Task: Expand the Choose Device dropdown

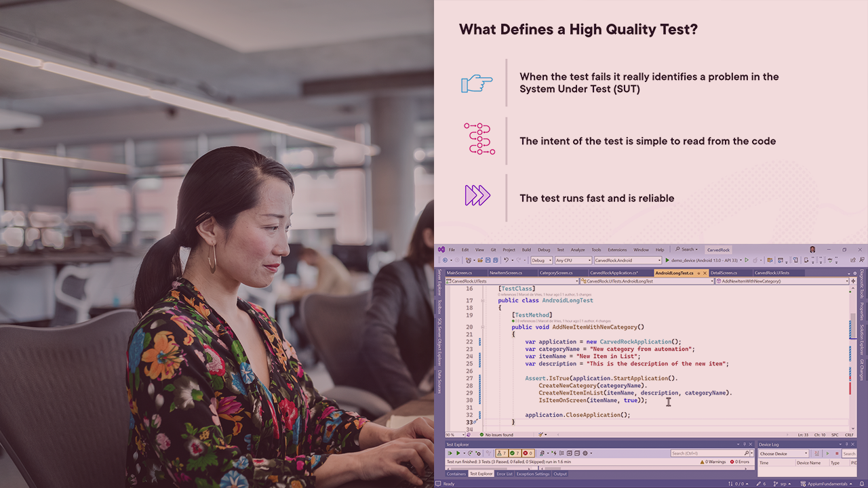Action: (783, 453)
